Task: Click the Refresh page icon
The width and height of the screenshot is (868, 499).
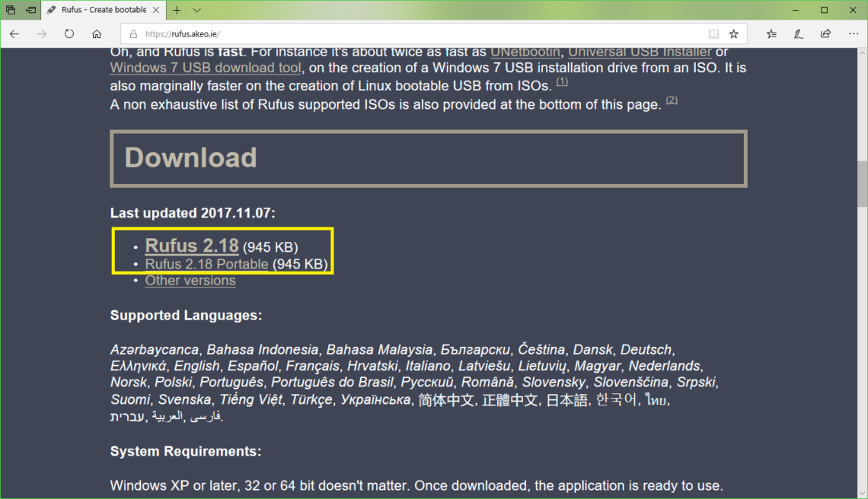Action: click(x=69, y=34)
